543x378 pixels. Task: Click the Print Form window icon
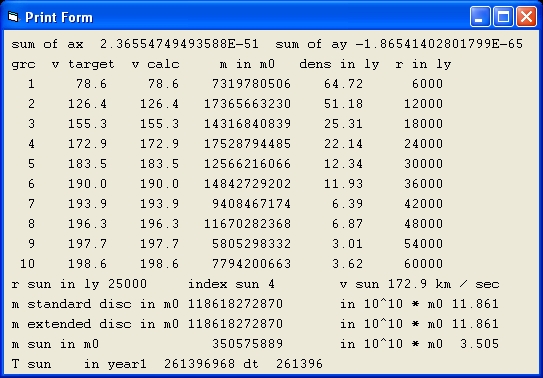pyautogui.click(x=13, y=17)
